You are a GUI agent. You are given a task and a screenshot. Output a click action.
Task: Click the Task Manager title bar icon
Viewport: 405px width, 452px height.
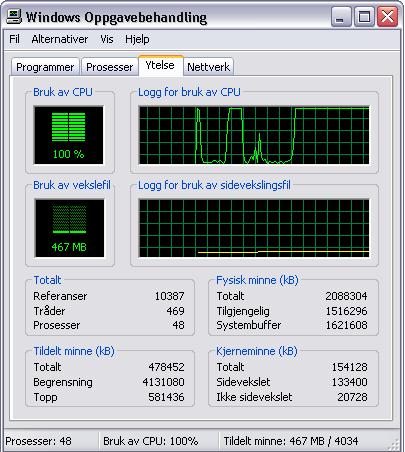coord(14,17)
